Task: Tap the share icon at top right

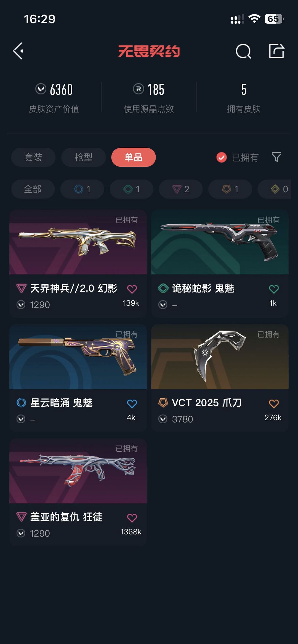Action: (x=276, y=51)
